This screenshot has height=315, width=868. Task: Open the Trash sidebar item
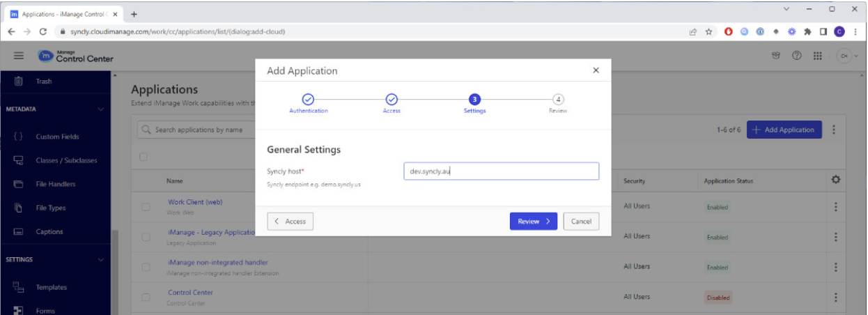(44, 82)
